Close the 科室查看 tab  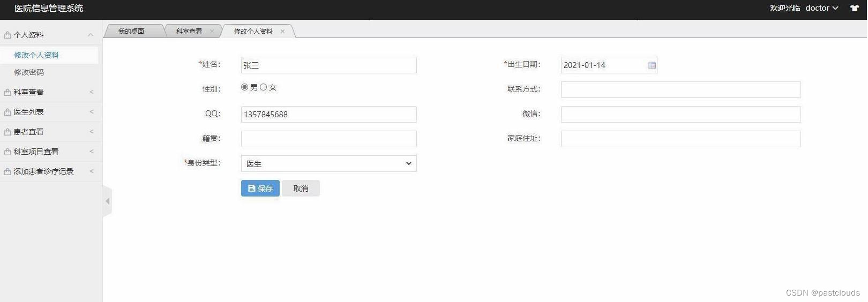tap(212, 31)
